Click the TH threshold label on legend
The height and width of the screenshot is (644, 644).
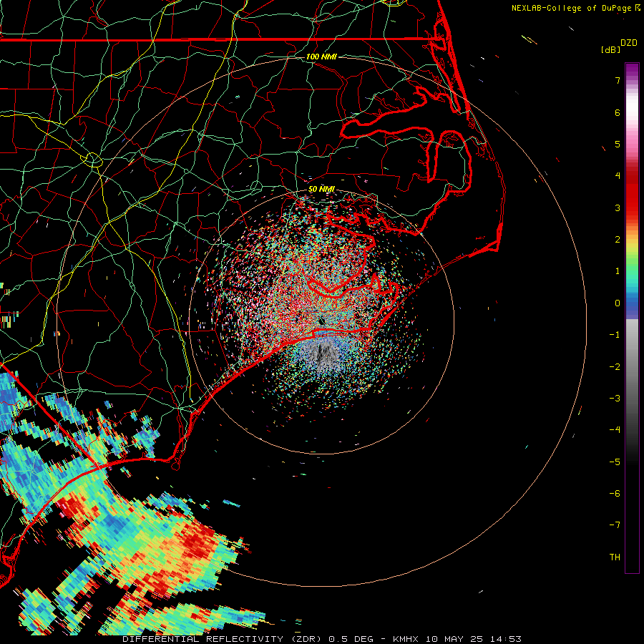pyautogui.click(x=615, y=557)
